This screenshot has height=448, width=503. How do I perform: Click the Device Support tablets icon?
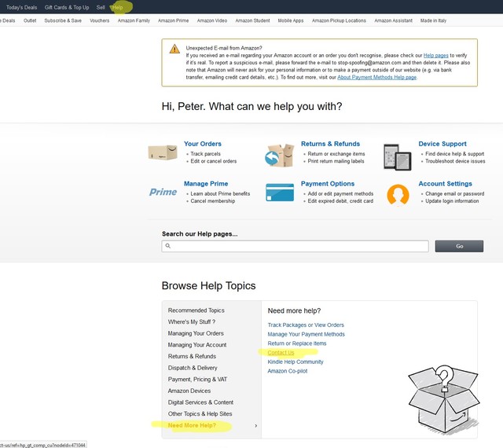(x=397, y=157)
